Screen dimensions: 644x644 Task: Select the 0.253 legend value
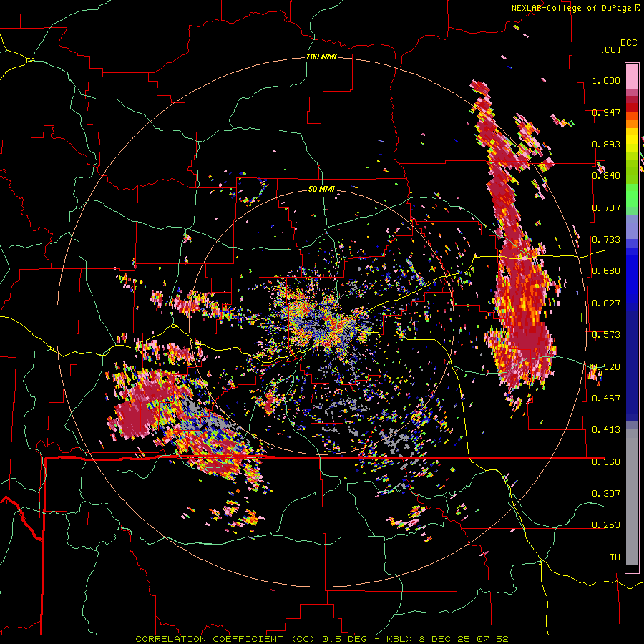[x=606, y=525]
